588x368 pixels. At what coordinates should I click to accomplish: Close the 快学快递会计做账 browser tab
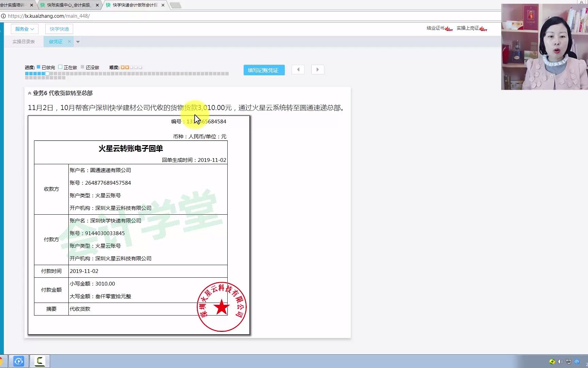pyautogui.click(x=163, y=5)
